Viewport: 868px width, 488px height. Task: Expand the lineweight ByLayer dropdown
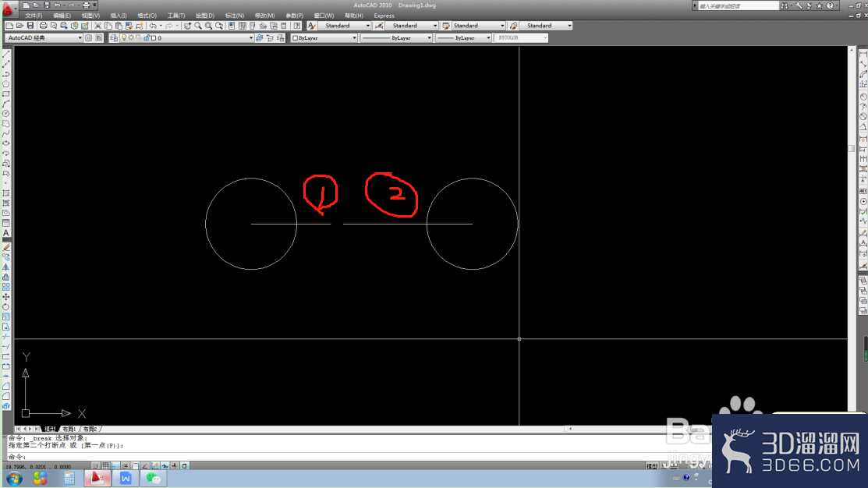click(488, 37)
